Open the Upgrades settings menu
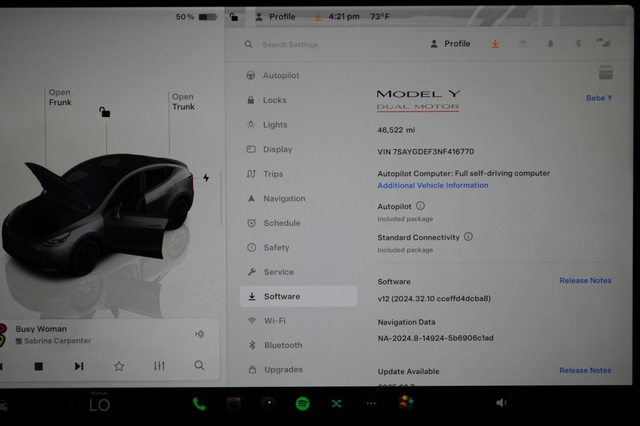640x426 pixels. coord(276,370)
